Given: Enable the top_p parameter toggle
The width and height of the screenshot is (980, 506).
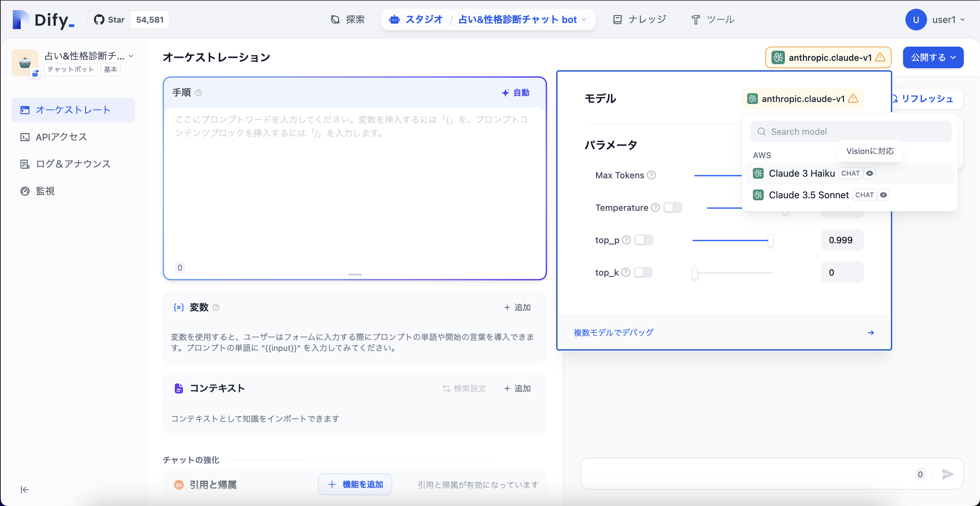Looking at the screenshot, I should pos(644,240).
